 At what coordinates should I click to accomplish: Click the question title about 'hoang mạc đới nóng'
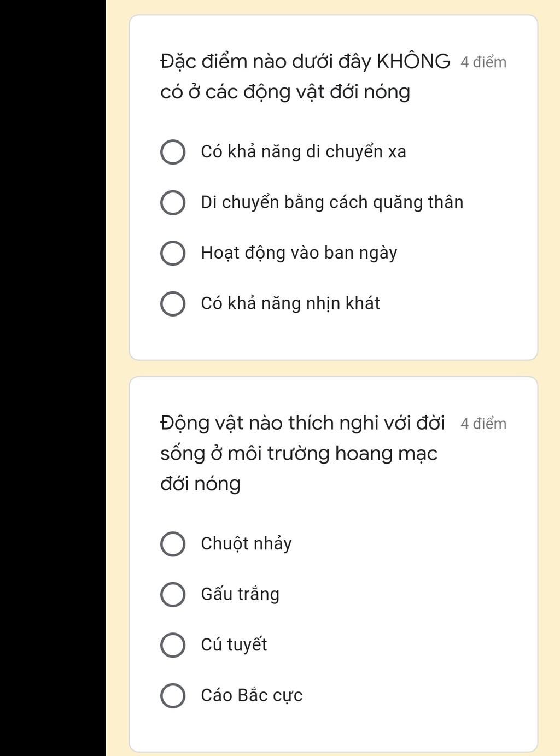[x=302, y=453]
